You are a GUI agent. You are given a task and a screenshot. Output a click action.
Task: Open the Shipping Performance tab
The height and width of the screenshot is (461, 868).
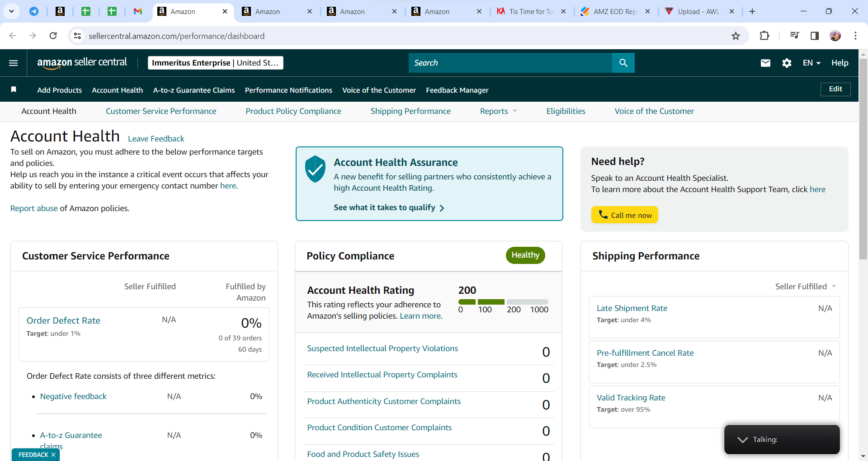pos(410,111)
